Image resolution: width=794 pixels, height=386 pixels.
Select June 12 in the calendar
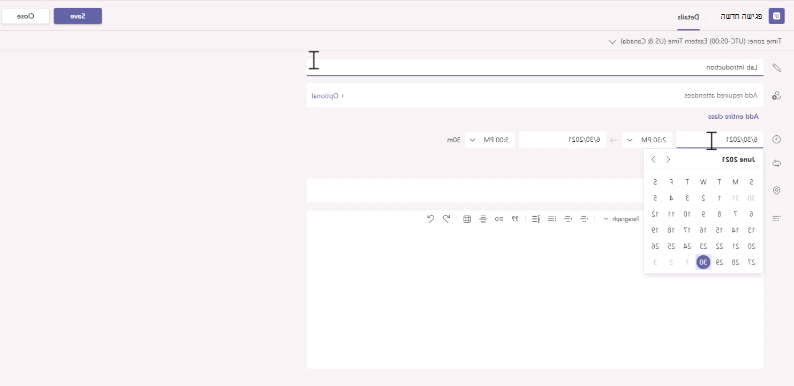[x=655, y=214]
